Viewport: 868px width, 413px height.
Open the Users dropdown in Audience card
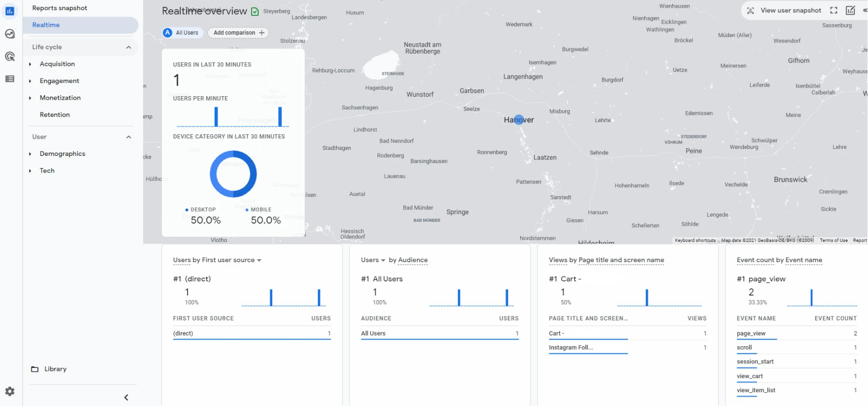tap(374, 260)
